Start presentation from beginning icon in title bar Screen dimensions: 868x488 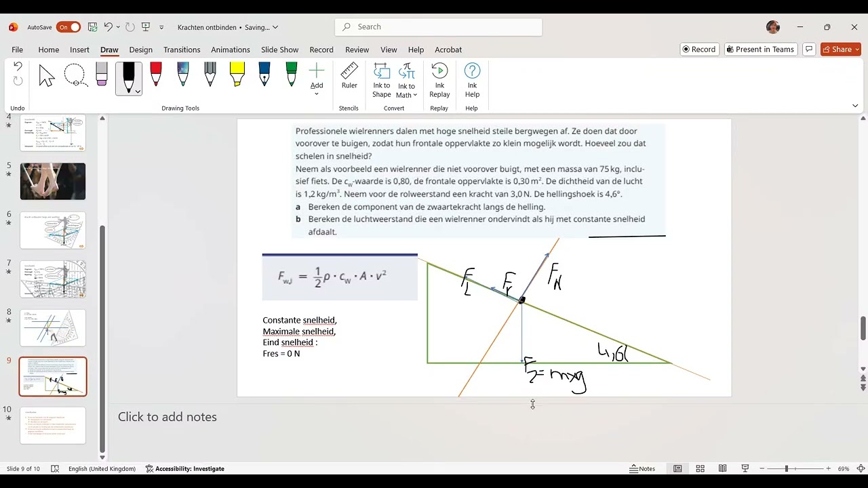(x=146, y=27)
